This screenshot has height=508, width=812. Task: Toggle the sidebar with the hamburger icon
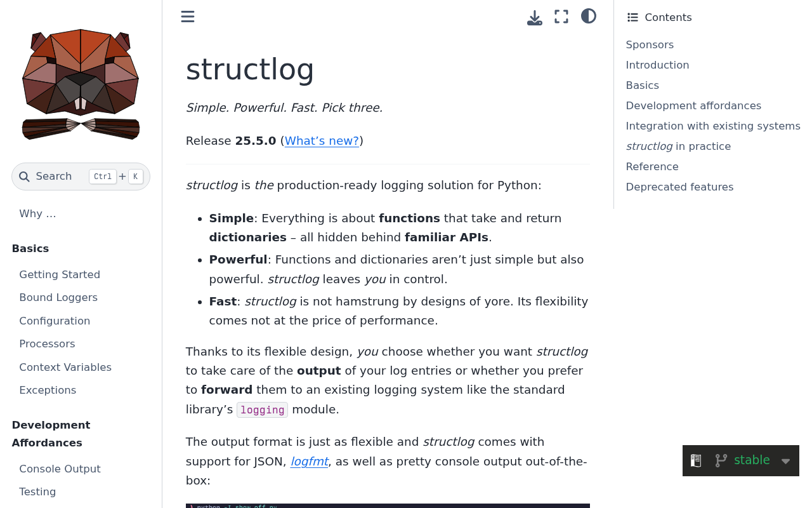(187, 15)
